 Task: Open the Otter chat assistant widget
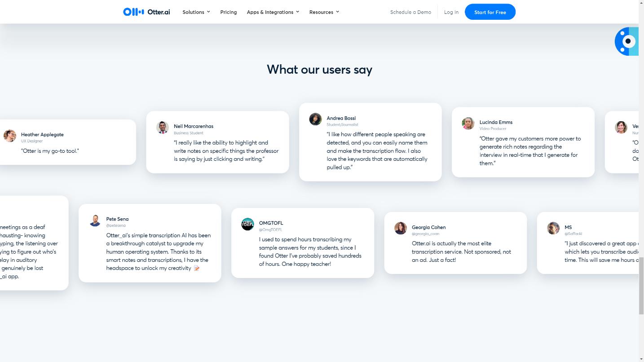coord(627,41)
